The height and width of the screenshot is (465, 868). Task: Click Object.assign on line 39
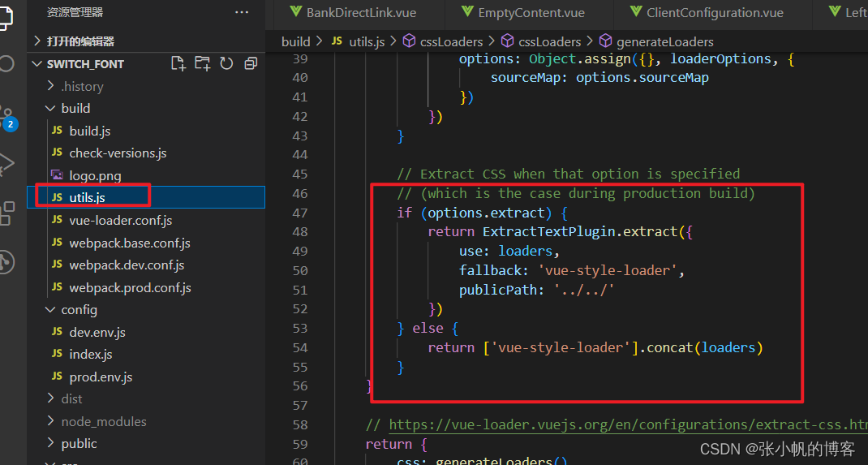(579, 58)
